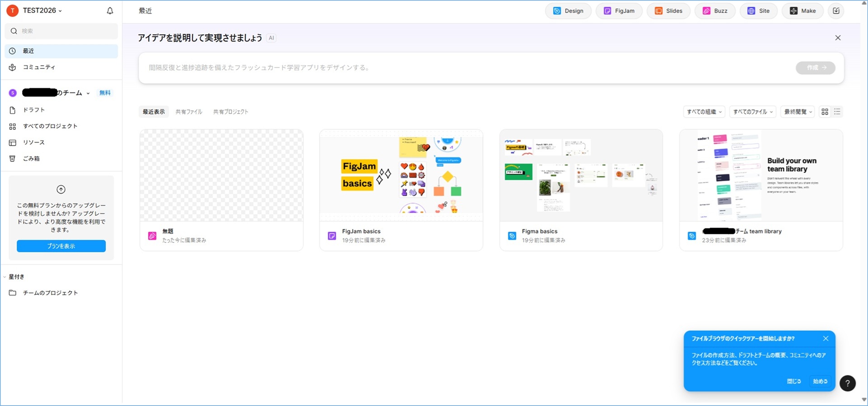The image size is (868, 406).
Task: Click the team project folder icon
Action: [13, 293]
